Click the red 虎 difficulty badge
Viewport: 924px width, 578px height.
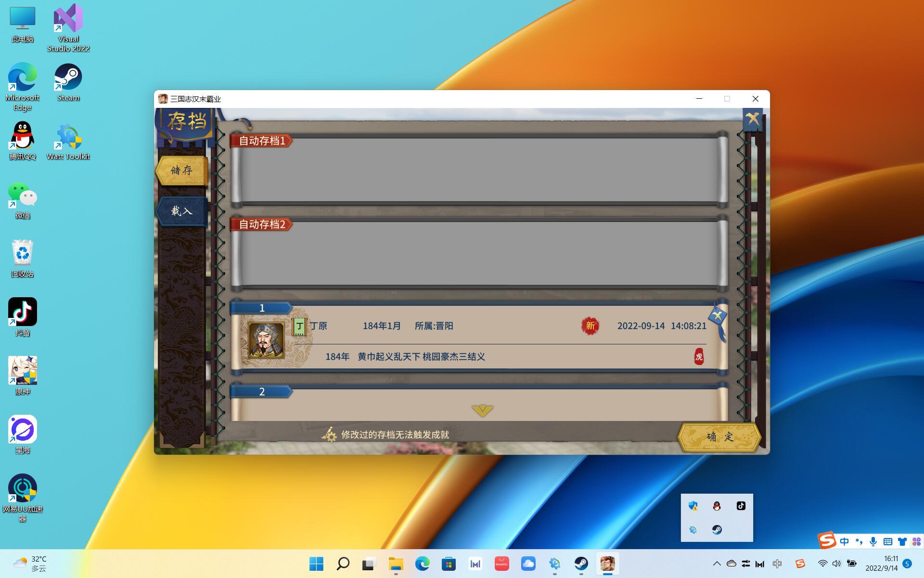tap(699, 357)
